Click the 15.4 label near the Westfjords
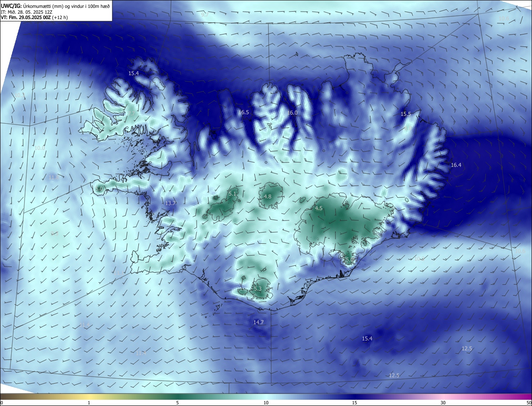 pyautogui.click(x=133, y=73)
